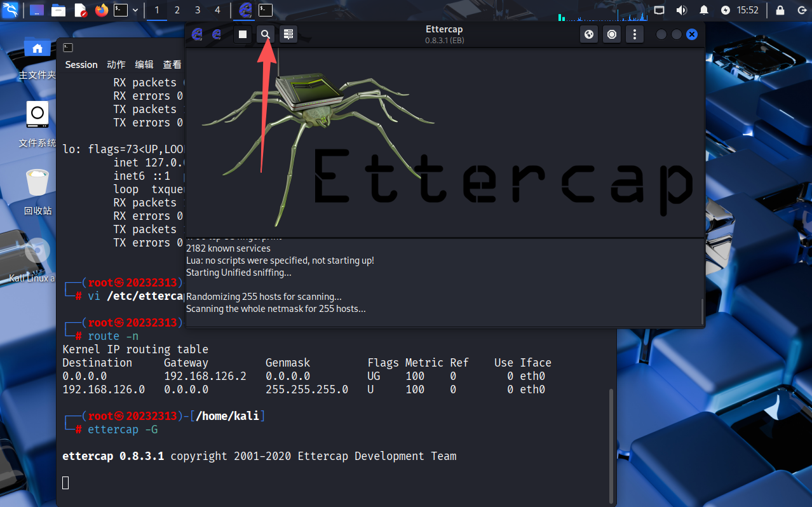This screenshot has width=812, height=507.
Task: Select the Ettercap window in taskbar
Action: click(x=245, y=10)
